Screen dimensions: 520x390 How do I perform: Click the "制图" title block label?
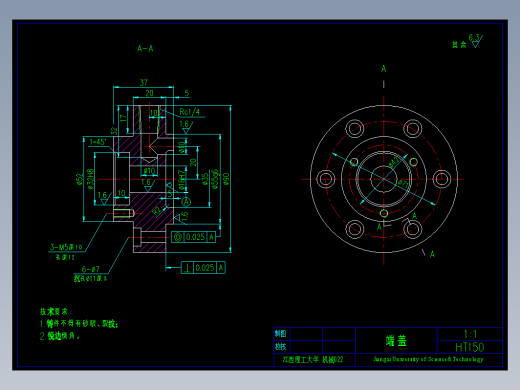point(280,334)
